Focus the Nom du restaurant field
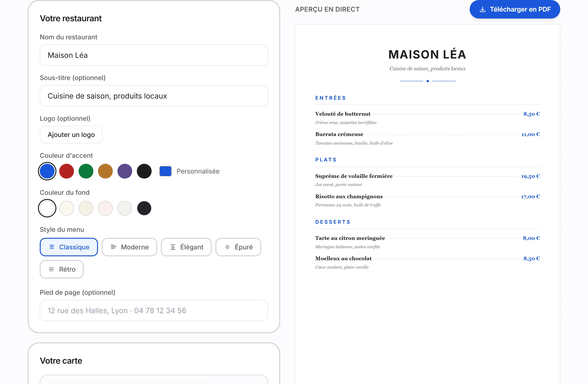 pos(154,55)
